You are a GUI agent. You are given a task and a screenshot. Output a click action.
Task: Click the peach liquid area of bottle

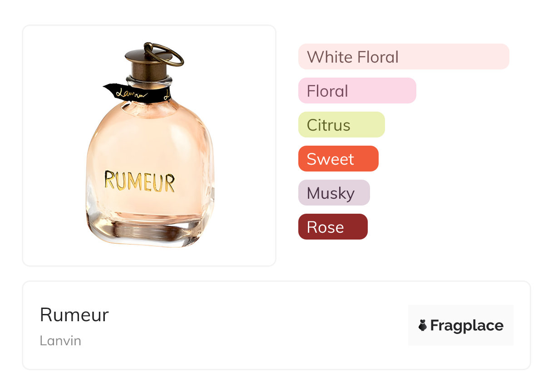[150, 159]
